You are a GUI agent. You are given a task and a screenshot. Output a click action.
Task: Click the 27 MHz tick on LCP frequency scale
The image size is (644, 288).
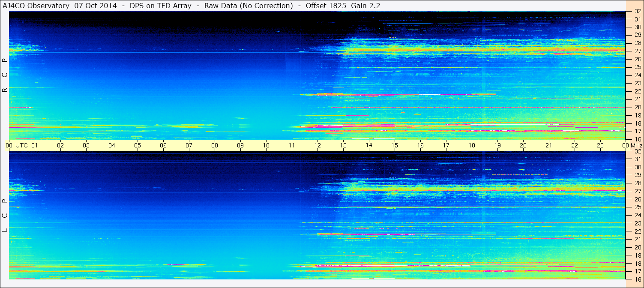click(637, 191)
